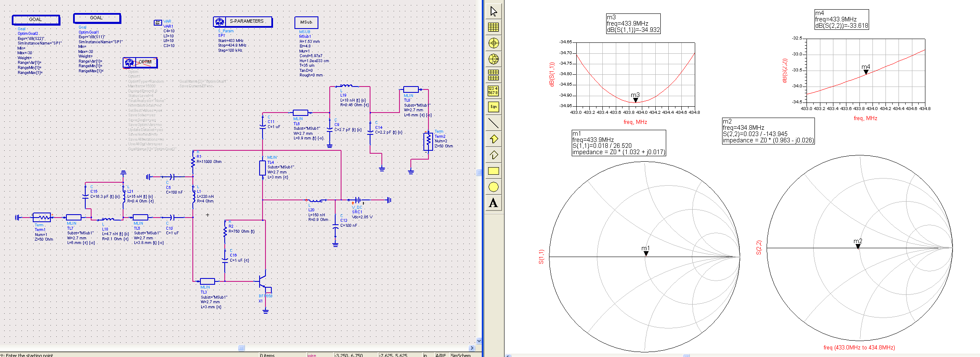
Task: Select resistor R1 symbol
Action: pos(193,162)
